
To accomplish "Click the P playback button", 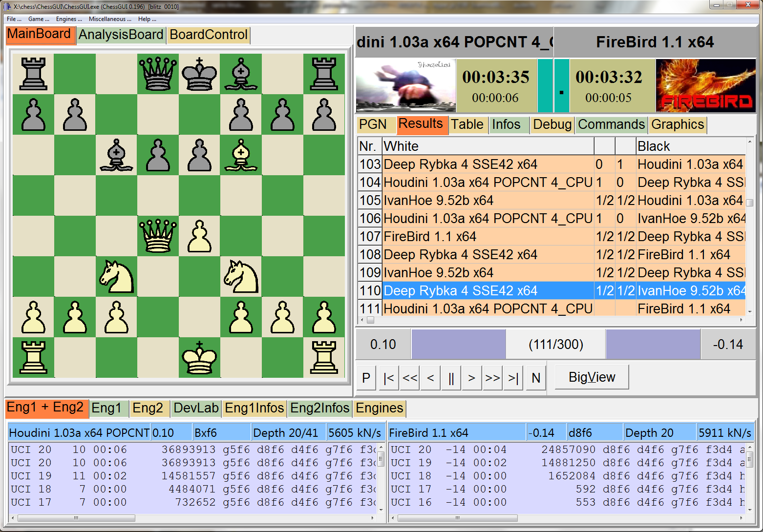I will point(366,378).
